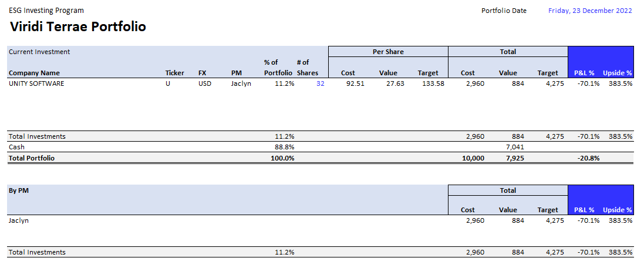Click the USD currency cell
This screenshot has height=271, width=644.
(204, 84)
